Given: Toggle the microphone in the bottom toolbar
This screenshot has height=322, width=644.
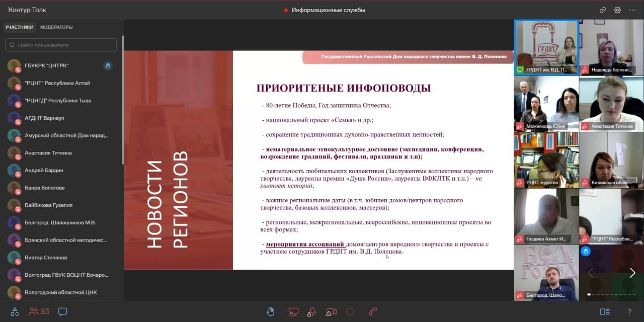Looking at the screenshot, I should pos(311,311).
